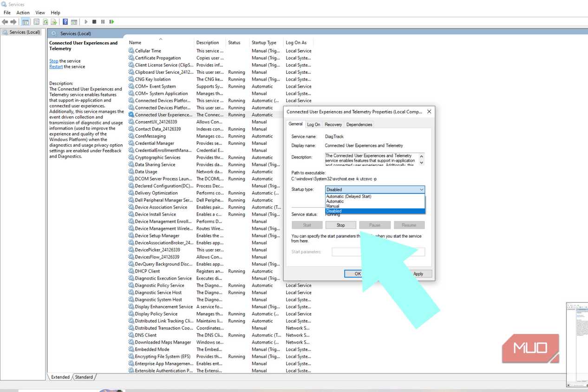Screen dimensions: 588x392
Task: Click the gear icon beside DNS Client
Action: point(131,335)
